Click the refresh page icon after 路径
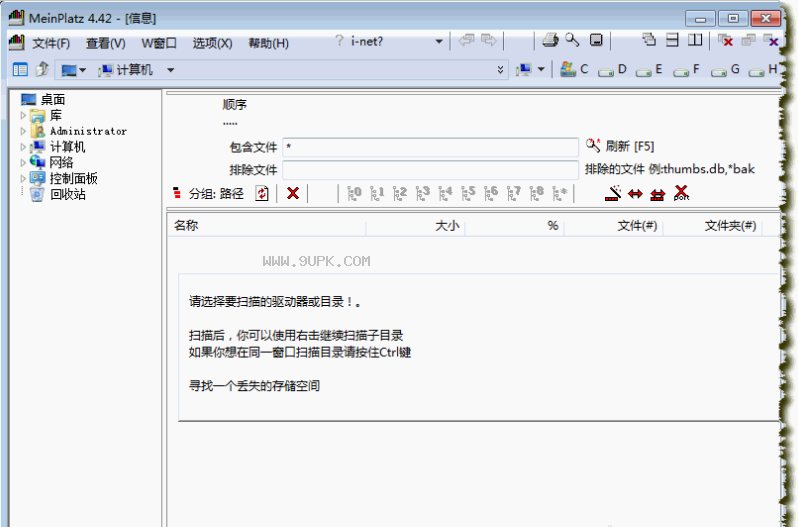This screenshot has height=527, width=798. point(262,193)
